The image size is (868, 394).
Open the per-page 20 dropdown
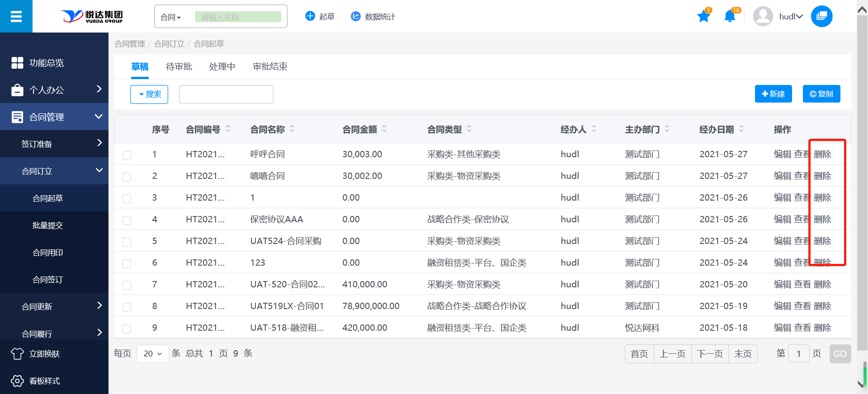[x=152, y=354]
